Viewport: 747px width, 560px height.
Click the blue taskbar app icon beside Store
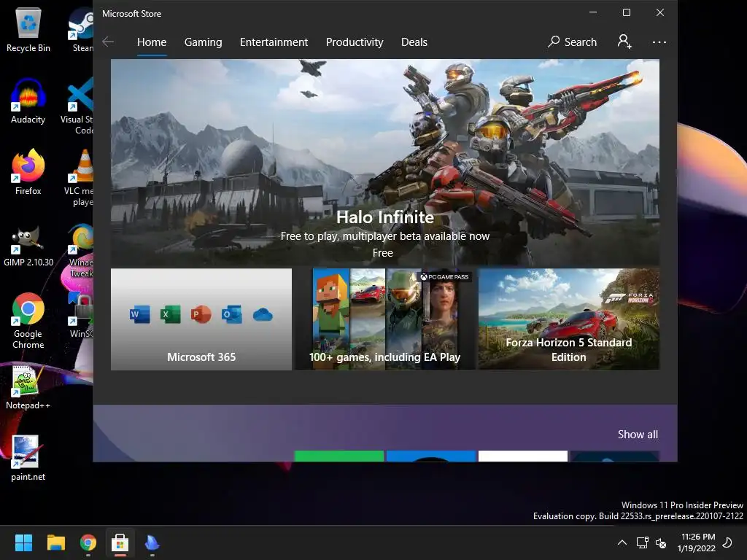tap(152, 542)
